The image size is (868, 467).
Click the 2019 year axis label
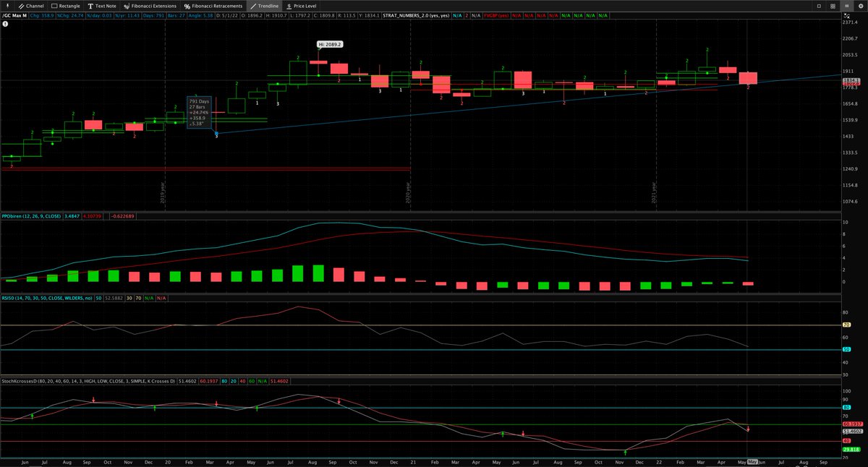pyautogui.click(x=163, y=192)
